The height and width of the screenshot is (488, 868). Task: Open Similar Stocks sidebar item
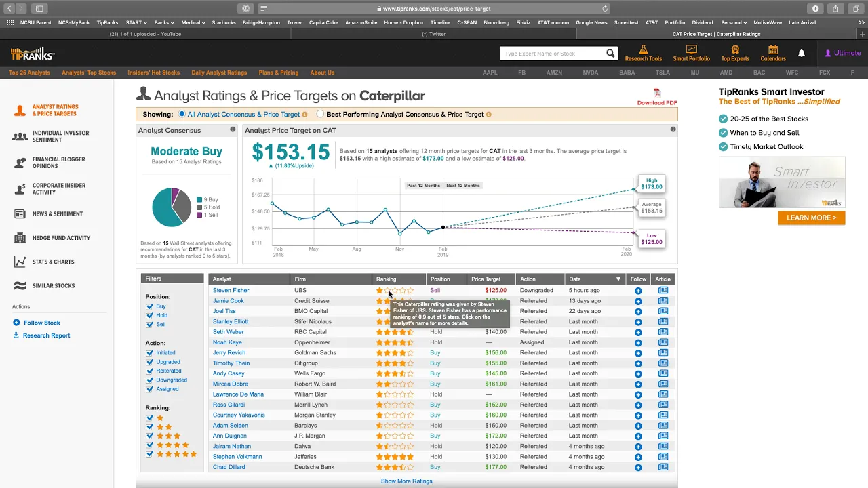click(45, 286)
